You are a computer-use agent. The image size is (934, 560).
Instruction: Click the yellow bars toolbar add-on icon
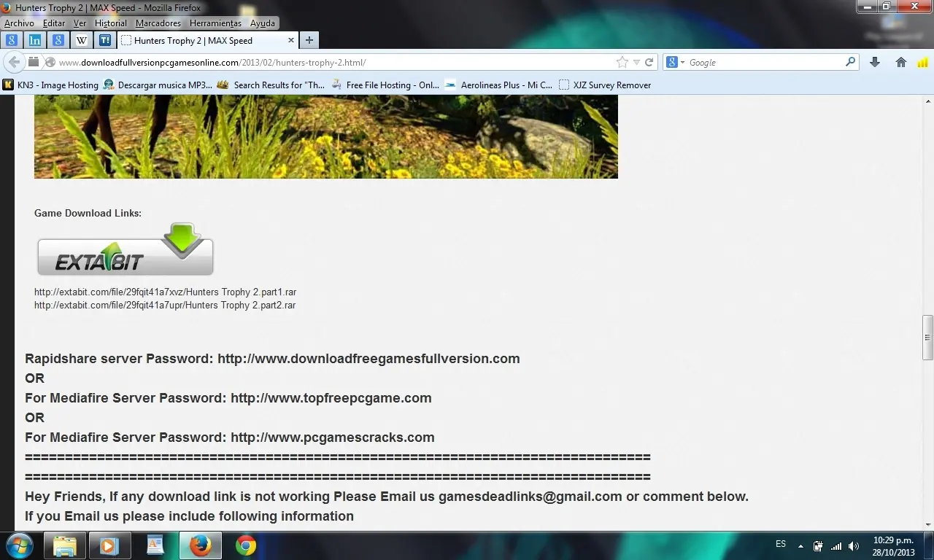pos(923,63)
